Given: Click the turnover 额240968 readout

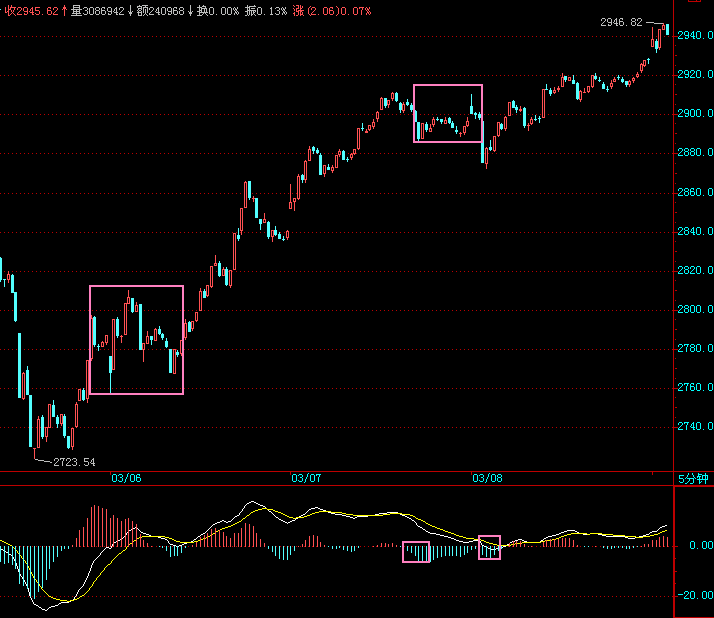Looking at the screenshot, I should click(x=160, y=9).
